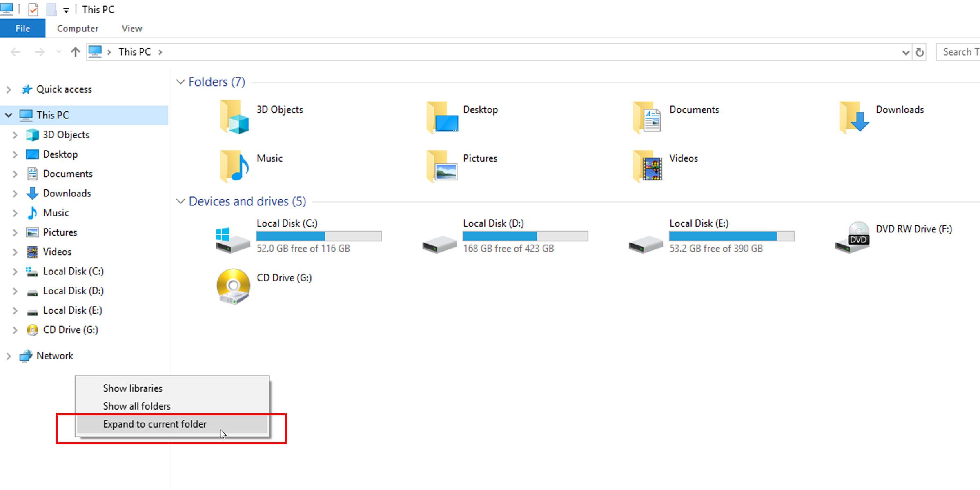Collapse the Folders (7) group
The height and width of the screenshot is (490, 980).
[x=180, y=82]
